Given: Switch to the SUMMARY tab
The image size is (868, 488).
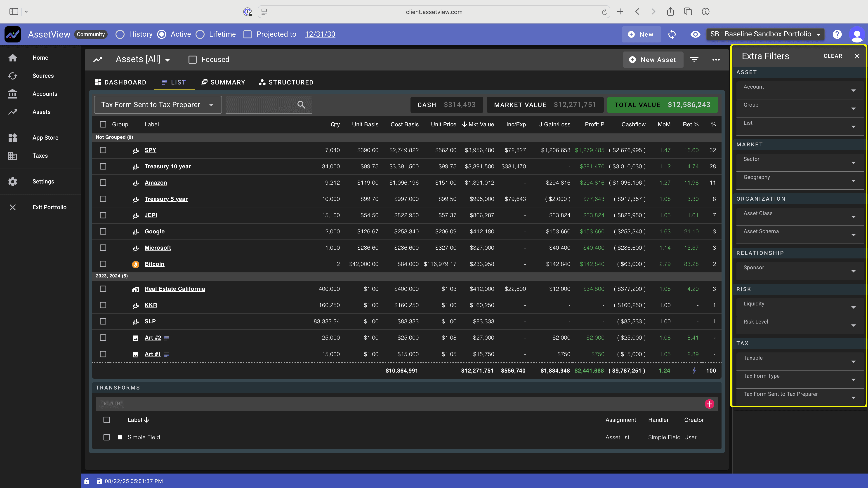Looking at the screenshot, I should (223, 82).
